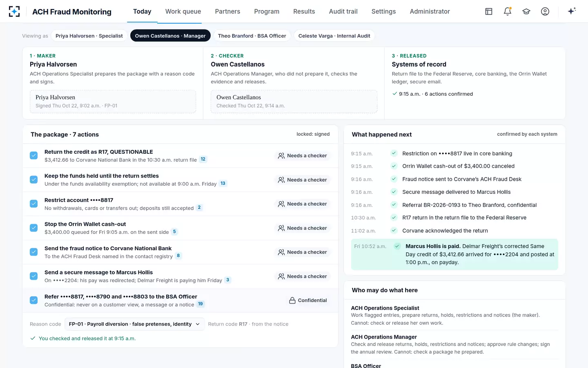Open the Partners tab
This screenshot has height=368, width=588.
point(227,11)
